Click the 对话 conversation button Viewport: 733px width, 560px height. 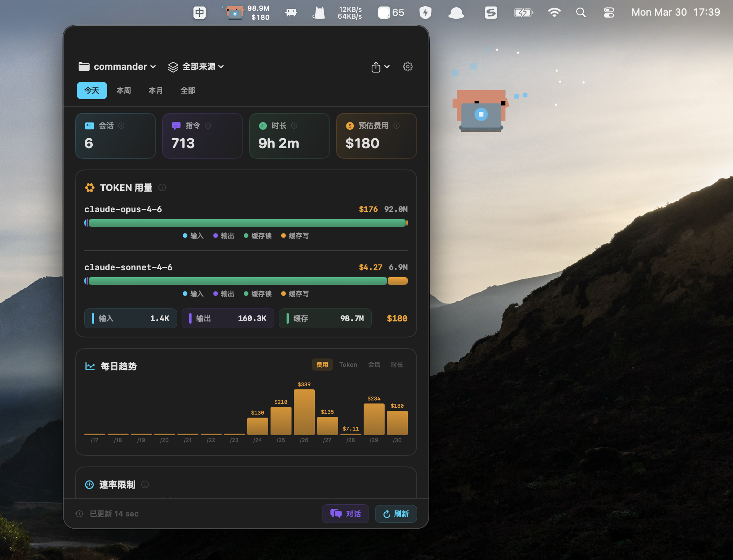pyautogui.click(x=345, y=513)
